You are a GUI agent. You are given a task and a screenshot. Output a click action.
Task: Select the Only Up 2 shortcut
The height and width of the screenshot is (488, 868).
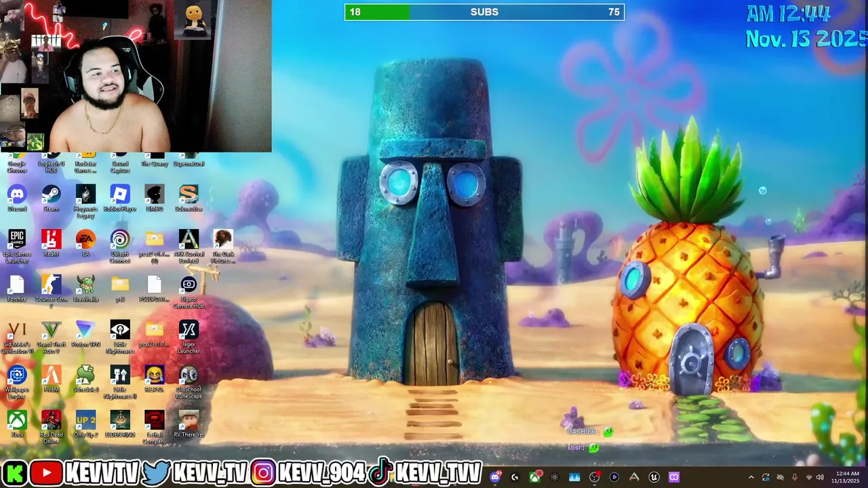[85, 424]
